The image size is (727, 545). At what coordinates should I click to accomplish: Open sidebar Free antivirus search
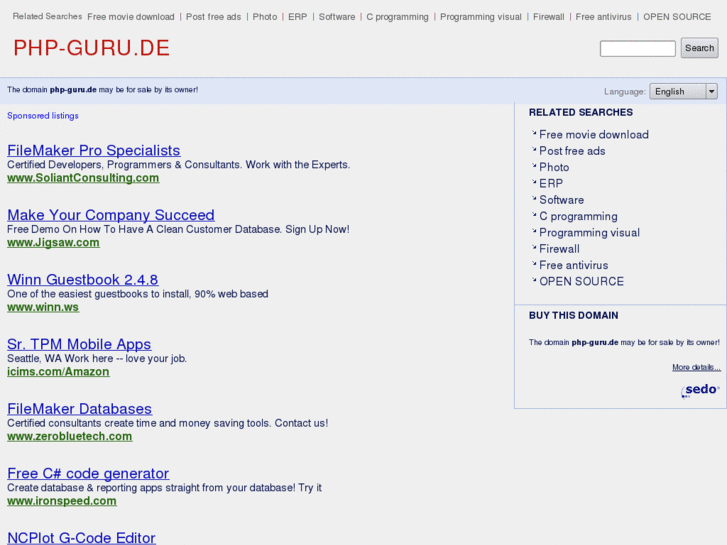[x=574, y=265]
